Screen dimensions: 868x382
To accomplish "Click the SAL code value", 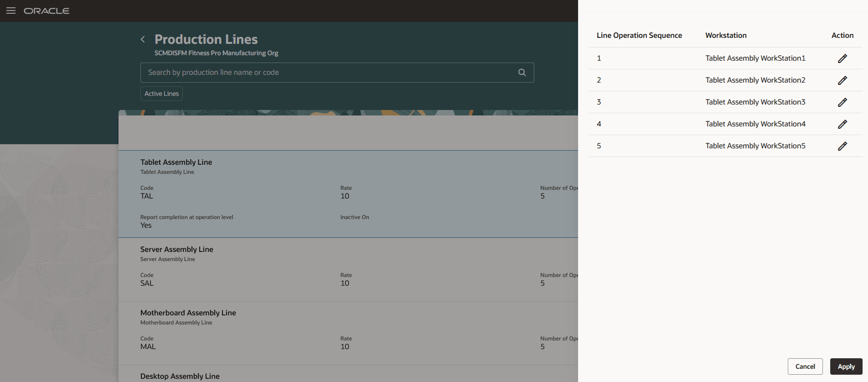I will point(147,283).
